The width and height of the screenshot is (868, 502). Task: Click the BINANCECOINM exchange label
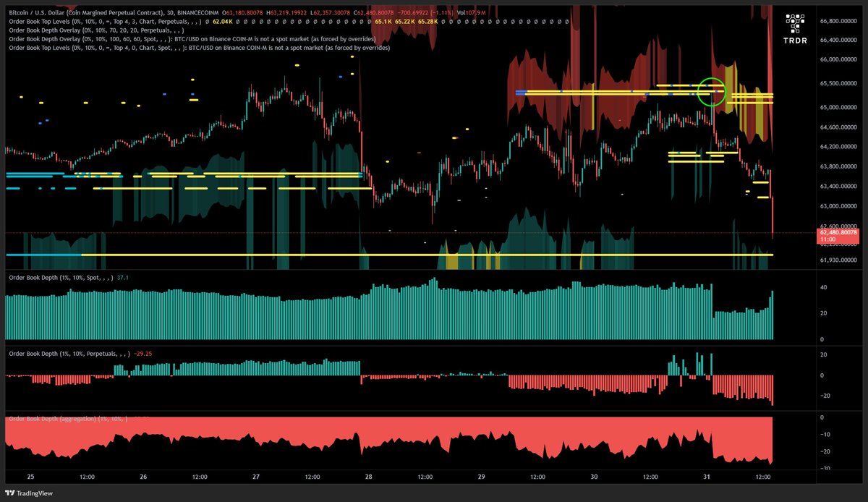tap(197, 13)
